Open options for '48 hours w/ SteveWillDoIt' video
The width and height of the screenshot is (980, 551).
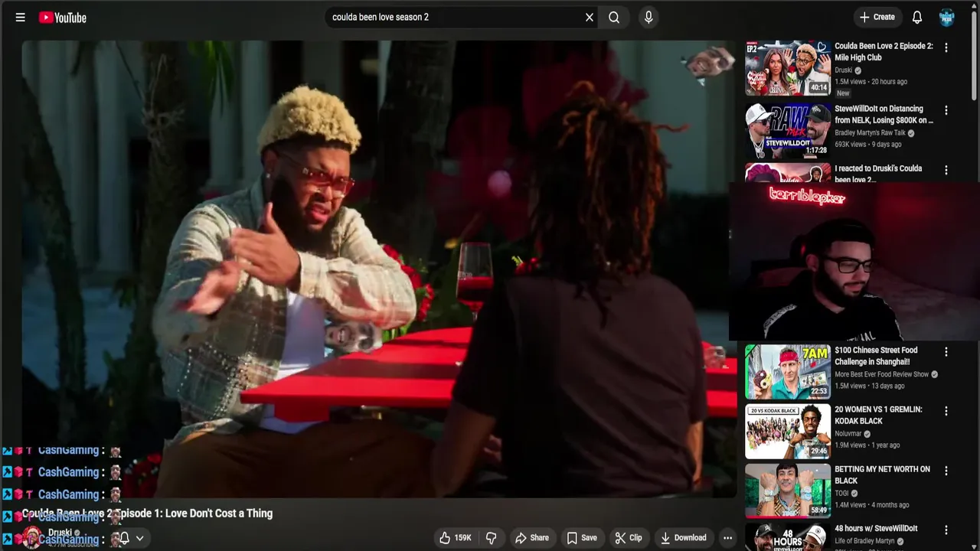946,530
